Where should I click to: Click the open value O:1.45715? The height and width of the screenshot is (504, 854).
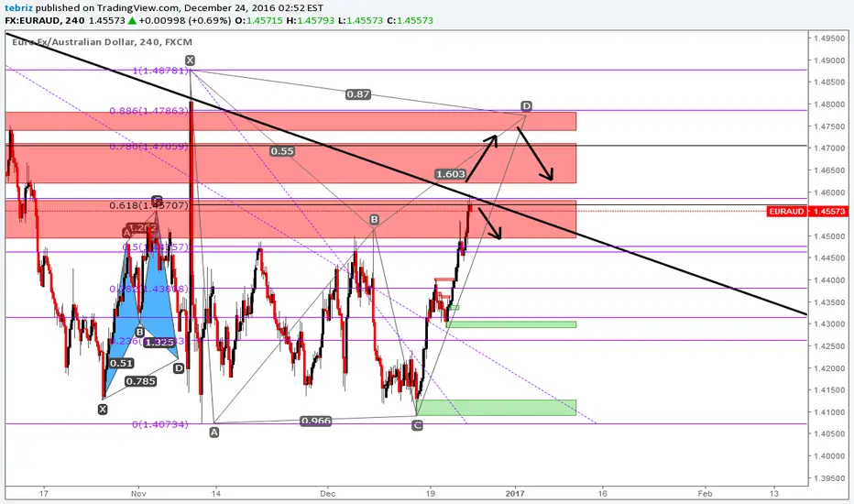click(259, 21)
